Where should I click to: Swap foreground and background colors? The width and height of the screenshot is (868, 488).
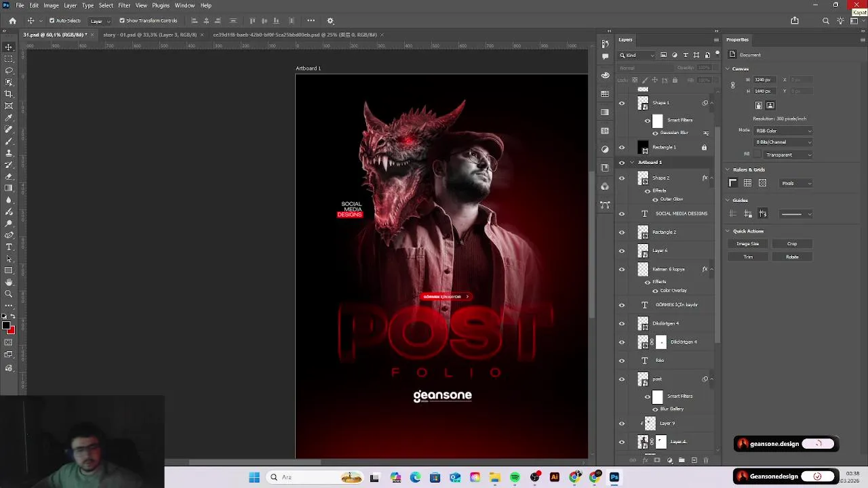coord(13,317)
